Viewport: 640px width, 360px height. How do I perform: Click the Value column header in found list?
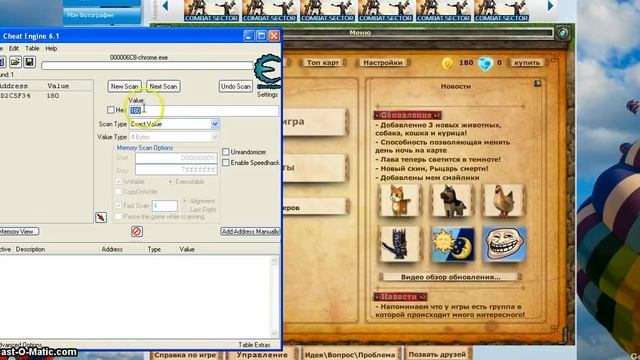pyautogui.click(x=58, y=86)
